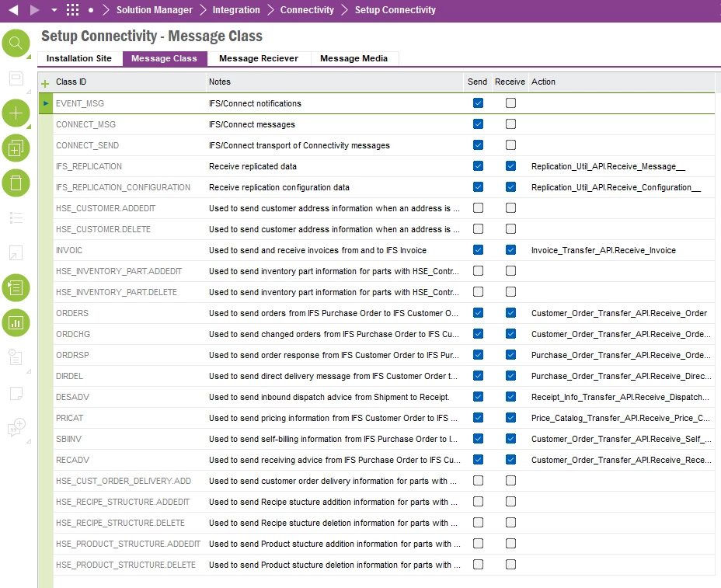The image size is (721, 588).
Task: Click the Search magnifier icon in sidebar
Action: 16,43
